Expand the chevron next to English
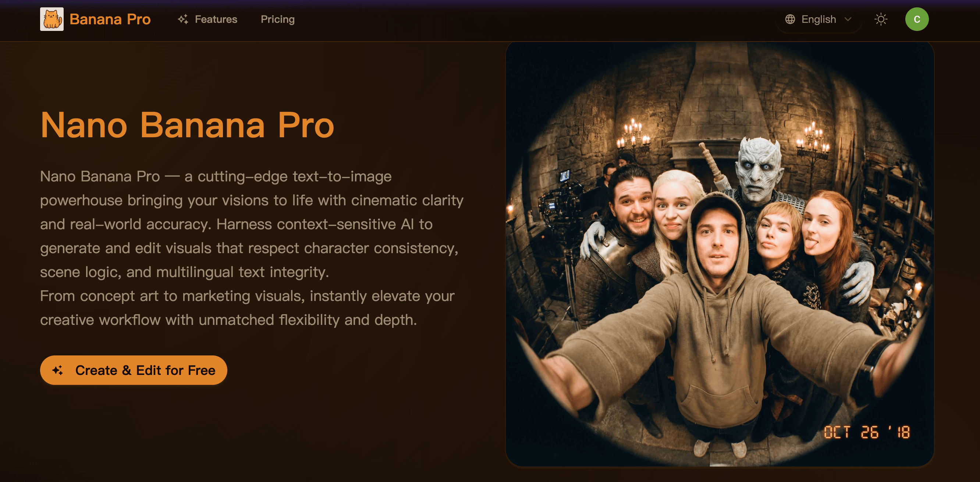 848,20
